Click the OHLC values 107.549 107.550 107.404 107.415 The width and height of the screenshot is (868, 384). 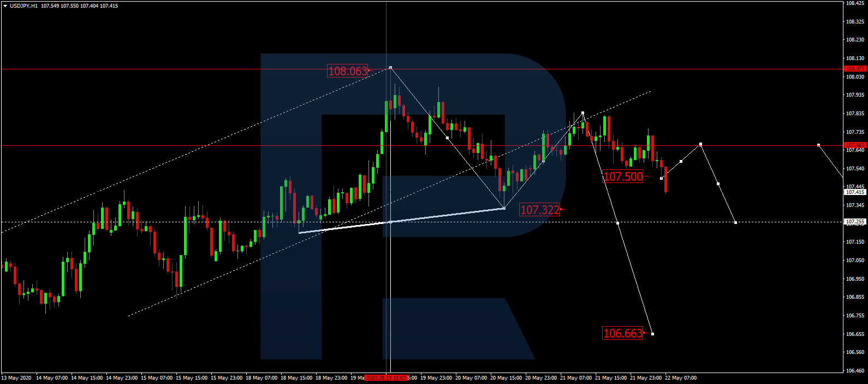80,6
